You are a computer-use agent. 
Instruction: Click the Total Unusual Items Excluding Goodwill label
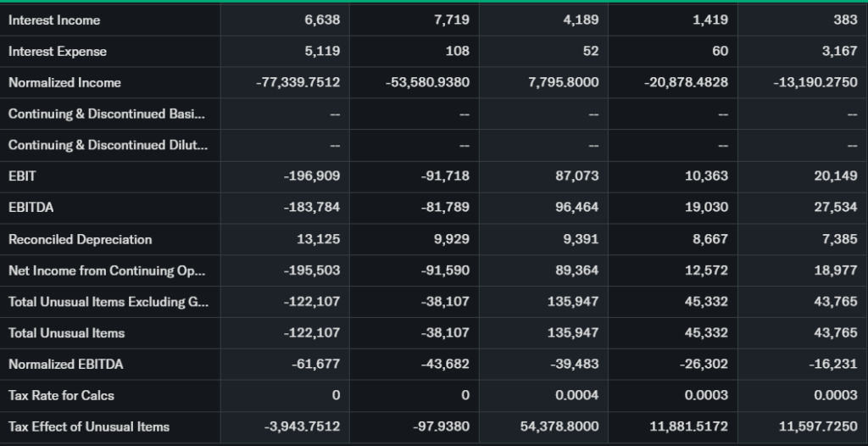(x=108, y=302)
